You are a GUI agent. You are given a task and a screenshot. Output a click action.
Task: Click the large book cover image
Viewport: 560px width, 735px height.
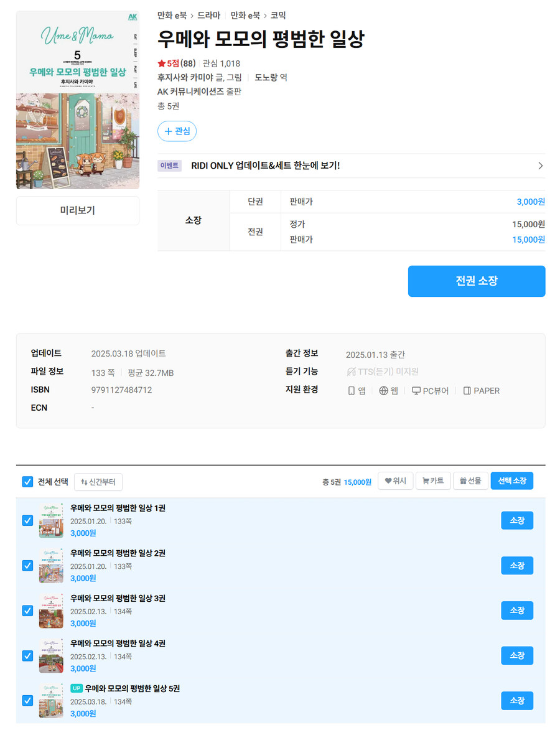pos(78,100)
